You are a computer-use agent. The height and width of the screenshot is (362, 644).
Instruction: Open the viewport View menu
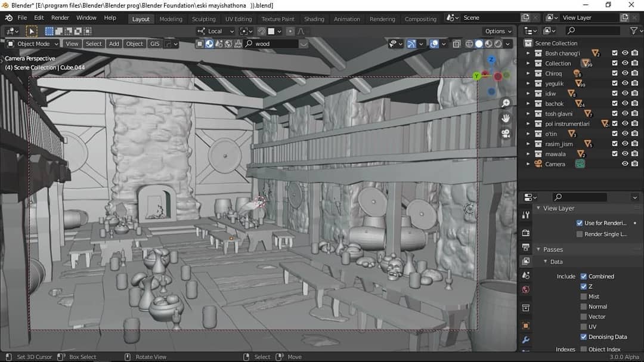(72, 44)
